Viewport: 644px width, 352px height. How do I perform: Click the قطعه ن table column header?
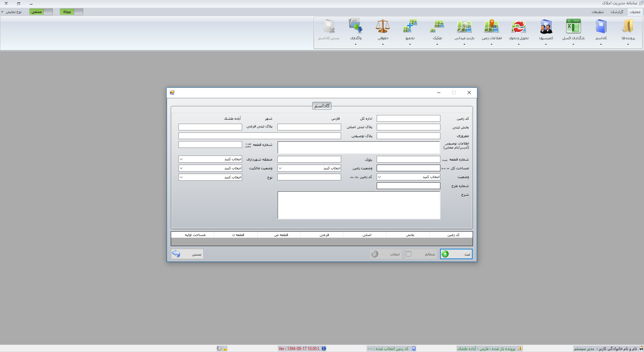click(x=236, y=235)
